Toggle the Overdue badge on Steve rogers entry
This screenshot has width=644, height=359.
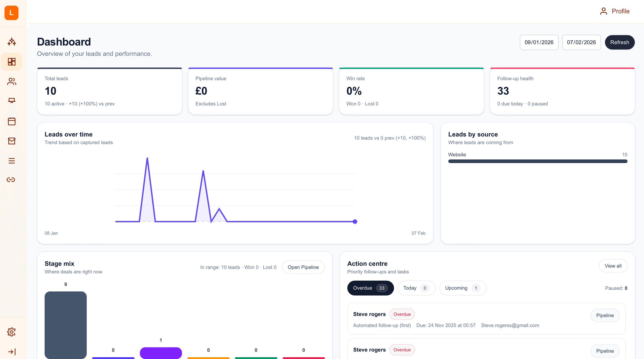point(402,314)
